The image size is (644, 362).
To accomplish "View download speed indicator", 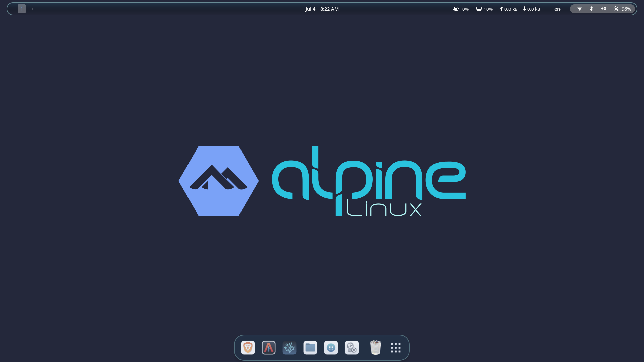I will click(531, 9).
